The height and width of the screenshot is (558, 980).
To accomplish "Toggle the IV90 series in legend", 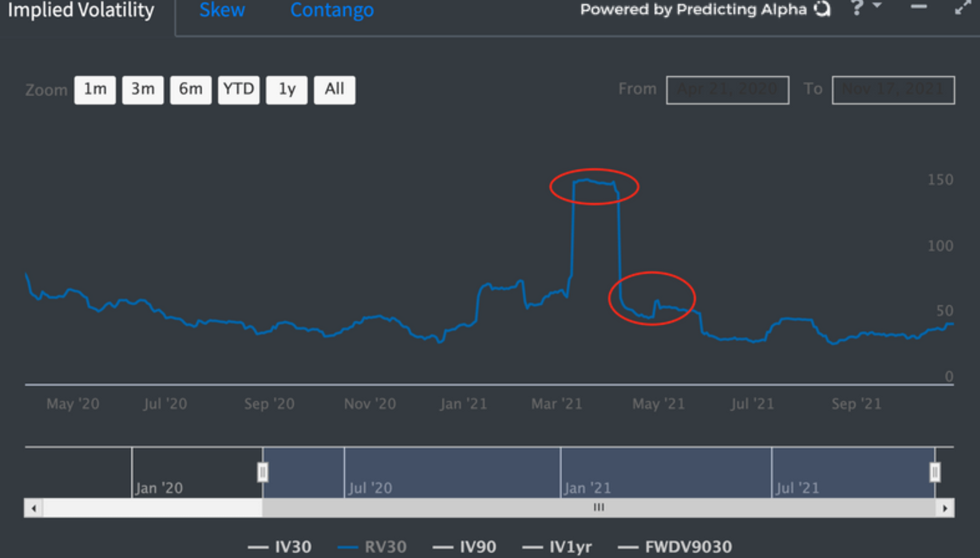I will pos(465,547).
